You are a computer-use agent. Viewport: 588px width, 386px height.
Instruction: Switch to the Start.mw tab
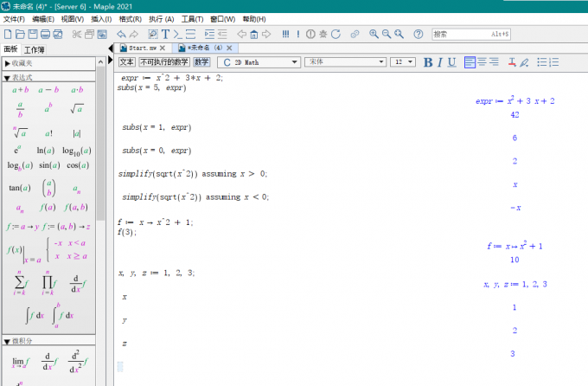pos(142,48)
